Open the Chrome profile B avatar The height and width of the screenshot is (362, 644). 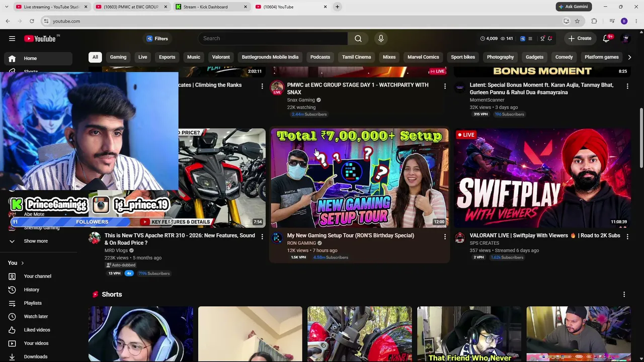click(624, 21)
